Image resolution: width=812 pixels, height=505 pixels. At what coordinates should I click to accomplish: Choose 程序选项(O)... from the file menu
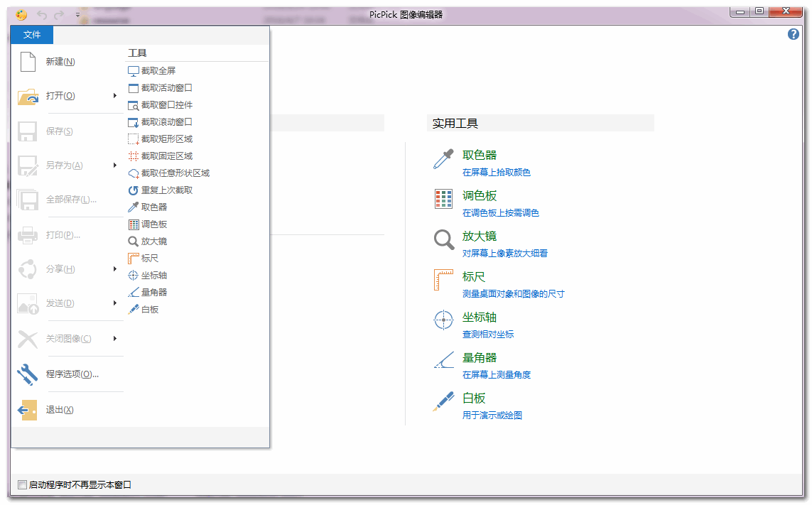click(67, 374)
